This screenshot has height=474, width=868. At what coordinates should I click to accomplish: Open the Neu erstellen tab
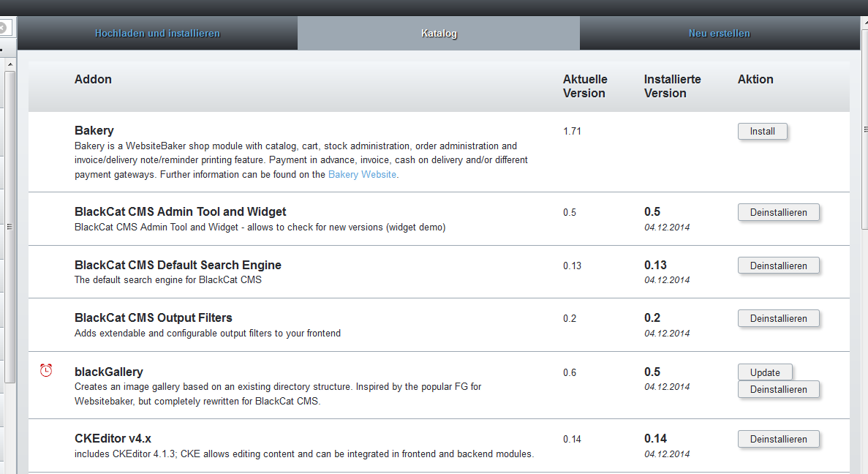pos(719,33)
